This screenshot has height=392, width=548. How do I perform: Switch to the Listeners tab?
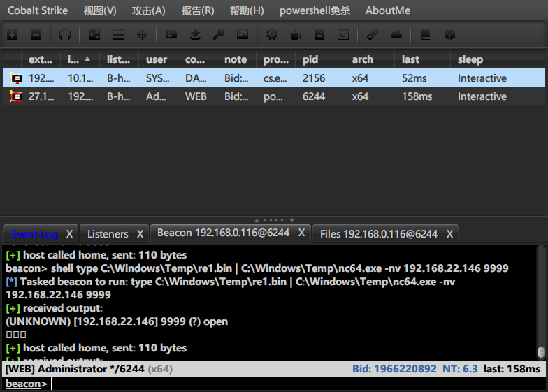(108, 234)
